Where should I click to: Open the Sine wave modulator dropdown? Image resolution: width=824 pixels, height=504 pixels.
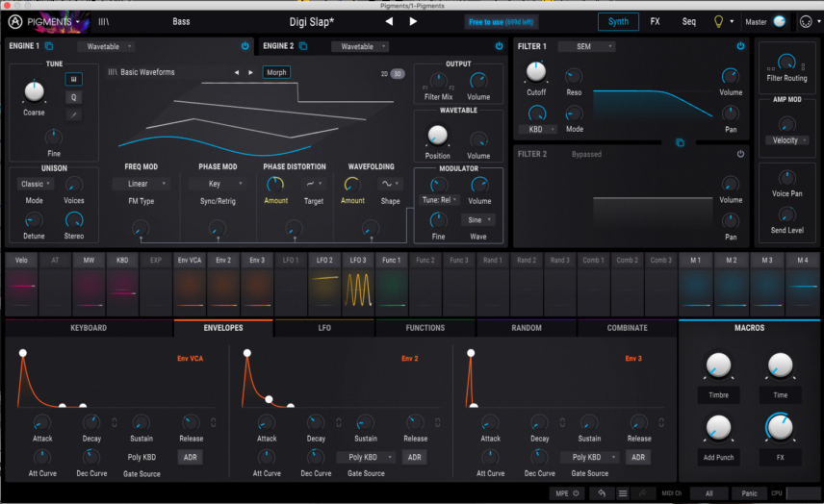(478, 220)
